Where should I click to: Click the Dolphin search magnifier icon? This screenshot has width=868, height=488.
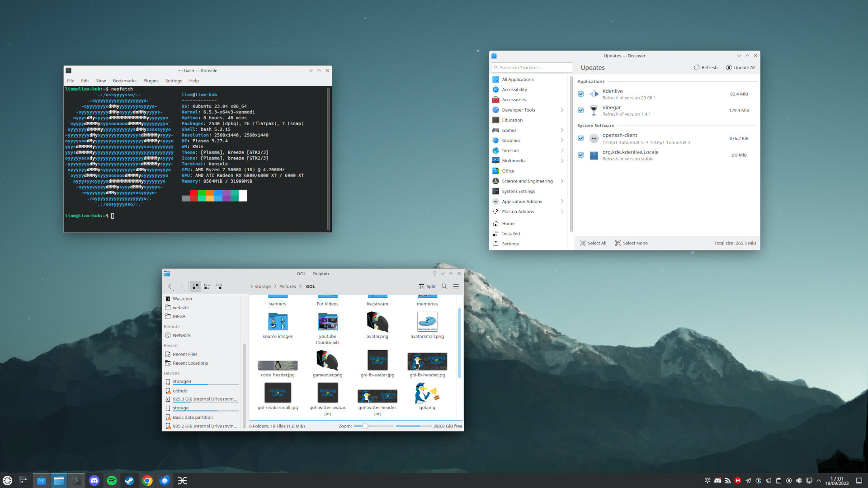pyautogui.click(x=444, y=286)
